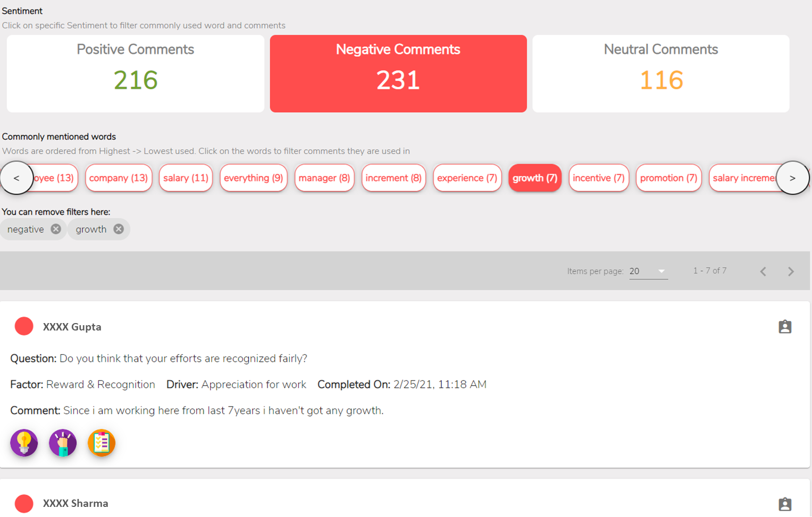Viewport: 812px width, 517px height.
Task: Select the partly hidden chip ending 'oyee (13)'
Action: click(55, 178)
